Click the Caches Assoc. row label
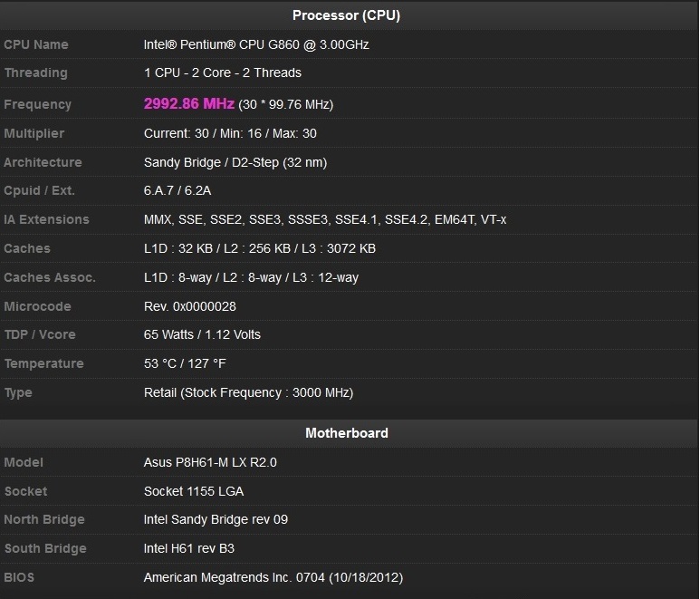This screenshot has height=599, width=700. [49, 277]
